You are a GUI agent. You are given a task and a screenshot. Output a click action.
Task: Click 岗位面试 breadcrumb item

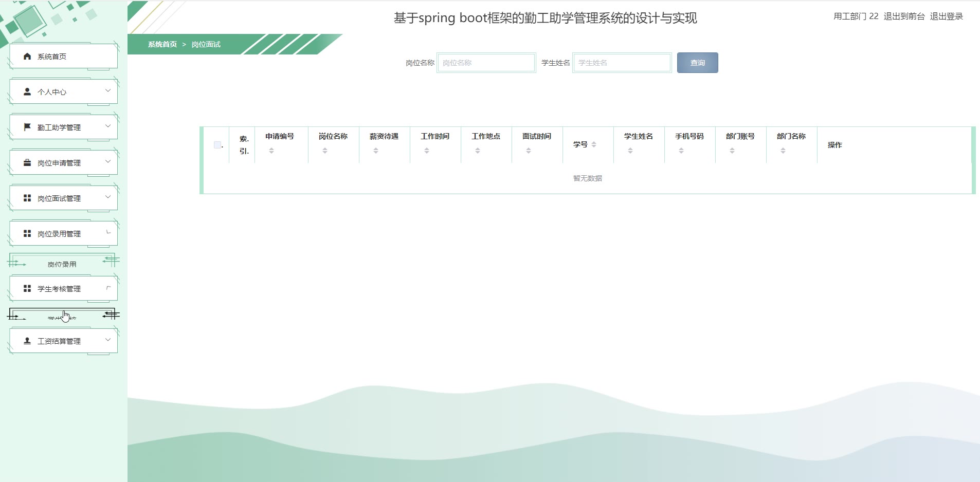(206, 44)
